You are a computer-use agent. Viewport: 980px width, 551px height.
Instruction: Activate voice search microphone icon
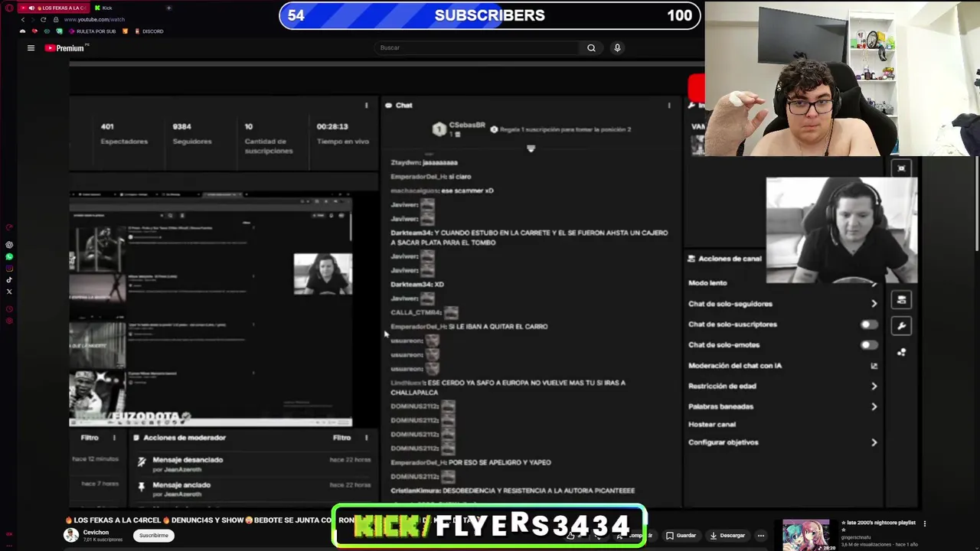(x=617, y=47)
